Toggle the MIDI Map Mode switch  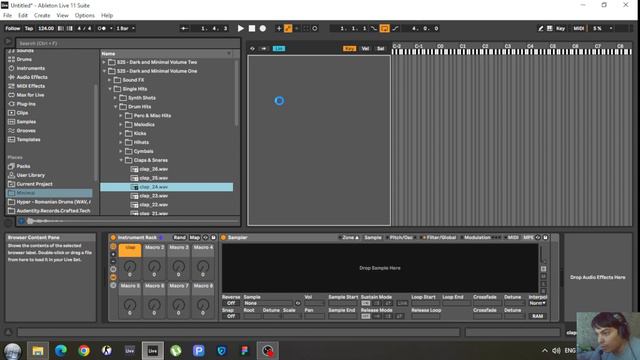click(x=578, y=28)
